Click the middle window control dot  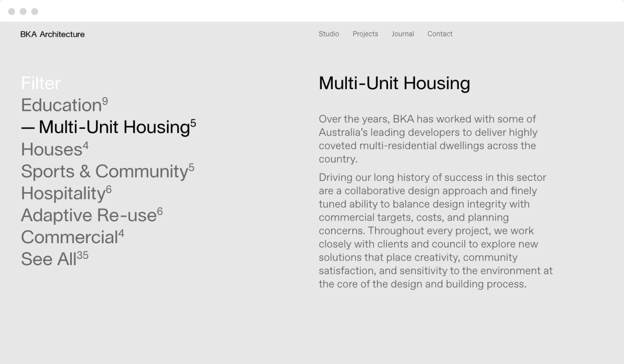click(23, 12)
